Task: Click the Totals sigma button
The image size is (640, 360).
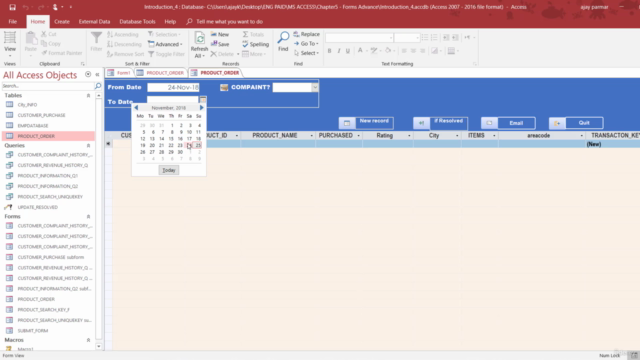Action: point(253,34)
